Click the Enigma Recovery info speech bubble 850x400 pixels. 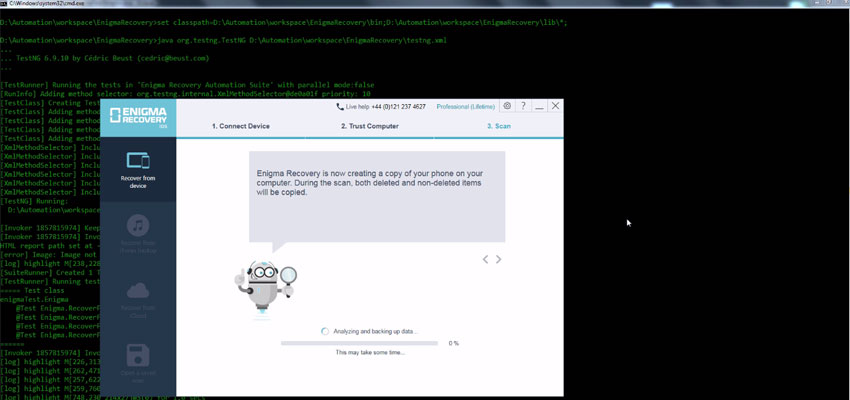[x=377, y=196]
